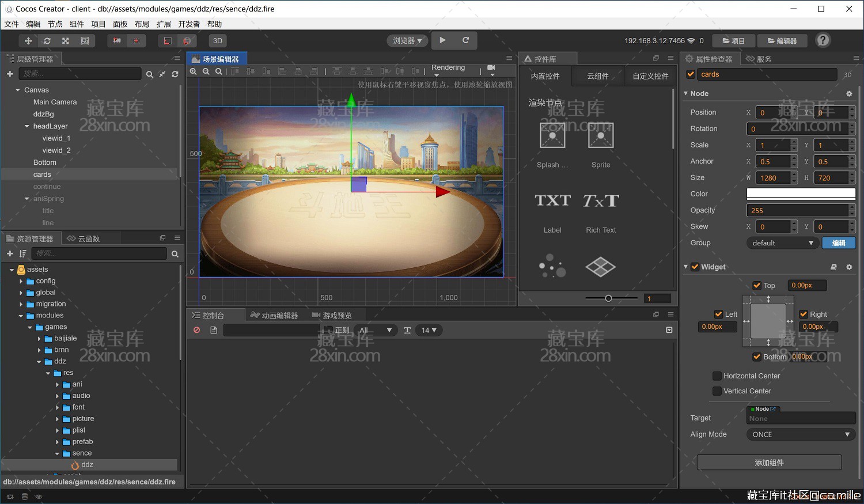Collapse the headLayer tree node
864x504 pixels.
tap(26, 126)
